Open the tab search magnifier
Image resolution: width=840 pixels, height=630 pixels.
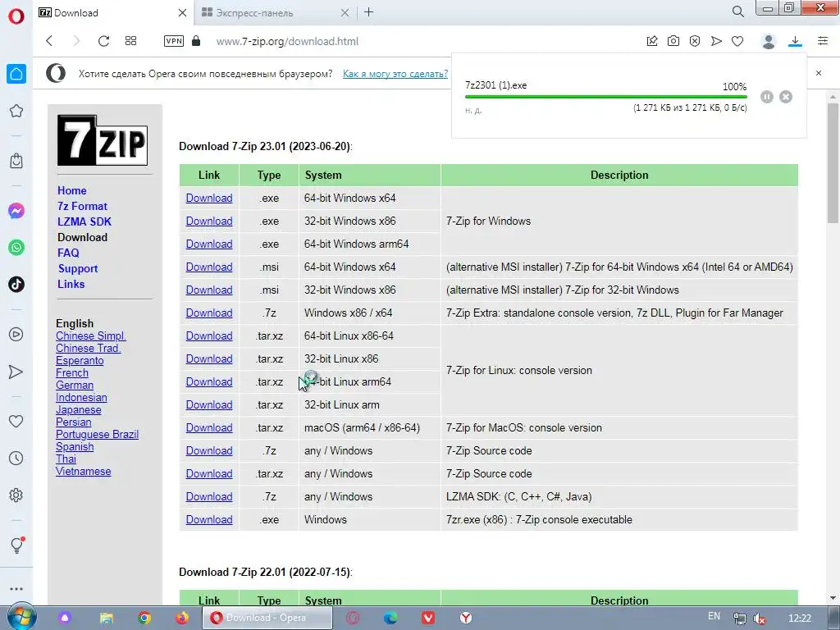738,11
